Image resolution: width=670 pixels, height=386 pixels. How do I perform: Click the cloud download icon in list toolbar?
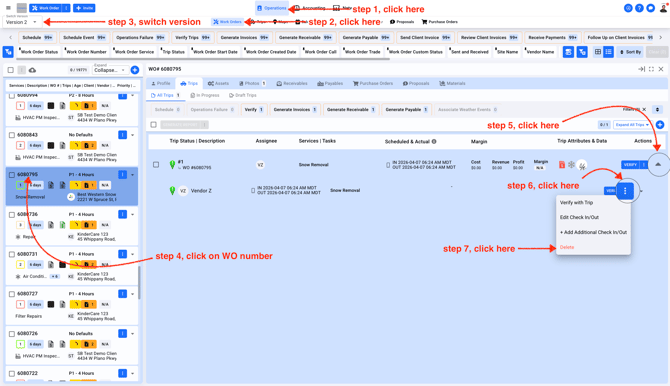tap(32, 70)
